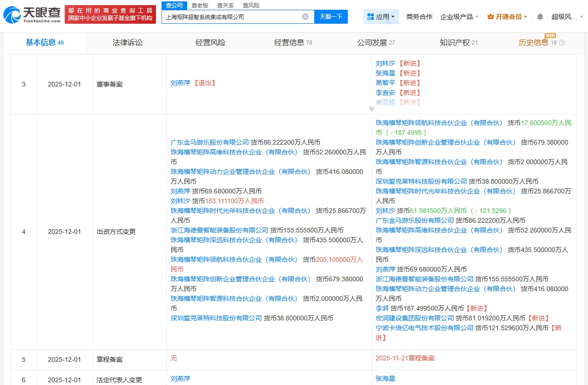This screenshot has width=588, height=385.
Task: Expand the 企业级产品 dropdown
Action: point(459,15)
